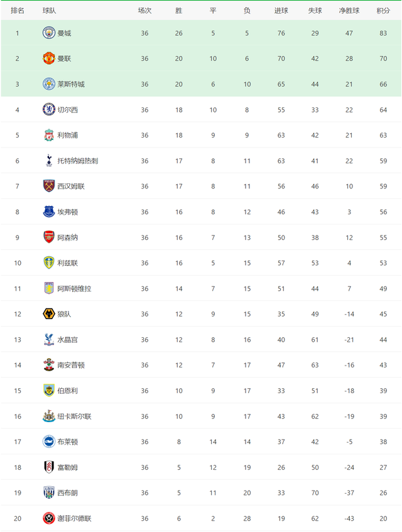Click the Tottenham cockerel crest

click(x=49, y=161)
